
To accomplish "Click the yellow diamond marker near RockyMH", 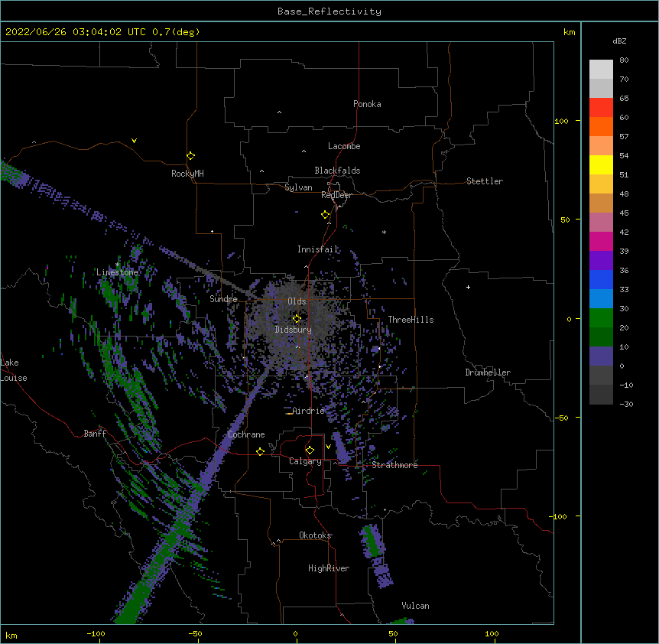I will pos(190,155).
